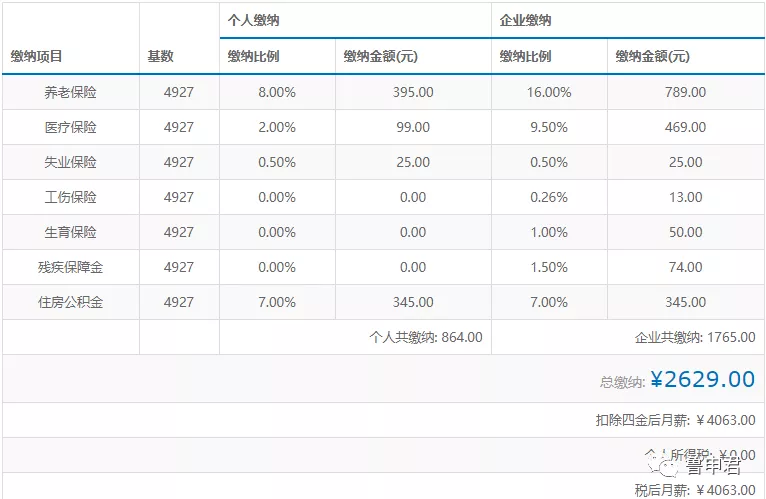This screenshot has width=766, height=499.
Task: Select the 个人缴纳 group header
Action: (x=253, y=21)
